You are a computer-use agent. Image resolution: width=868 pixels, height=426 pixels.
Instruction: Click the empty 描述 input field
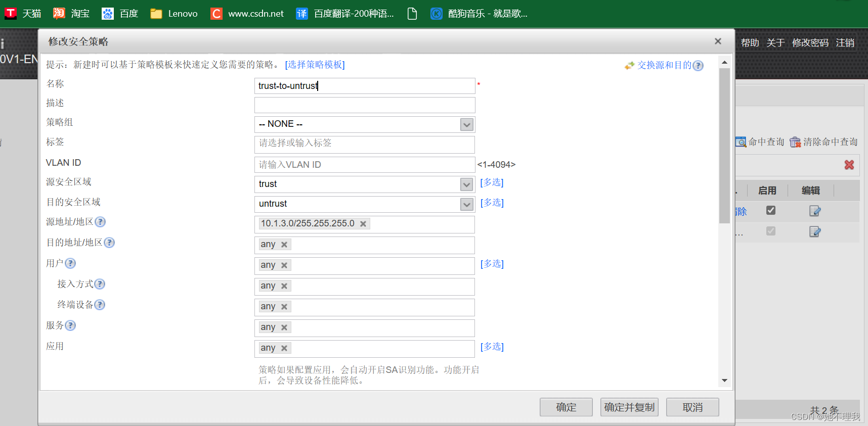point(365,105)
